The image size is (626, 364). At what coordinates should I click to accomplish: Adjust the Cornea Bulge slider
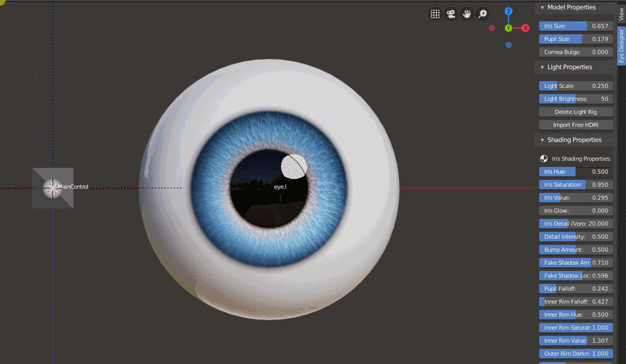(x=576, y=52)
